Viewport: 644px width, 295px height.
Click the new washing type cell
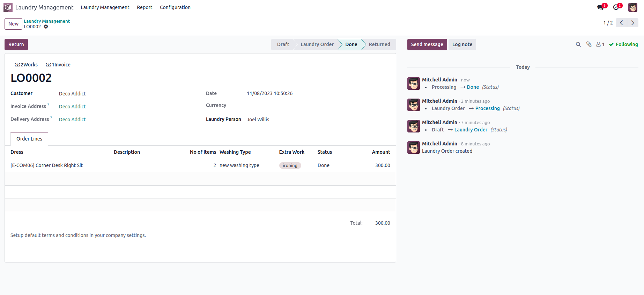coord(239,165)
